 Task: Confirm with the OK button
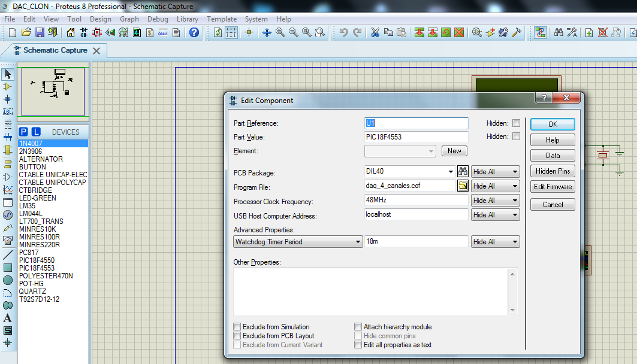[553, 124]
